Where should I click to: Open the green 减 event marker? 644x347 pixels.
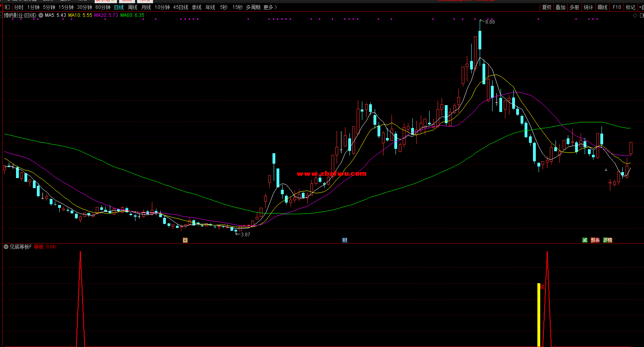click(x=585, y=240)
